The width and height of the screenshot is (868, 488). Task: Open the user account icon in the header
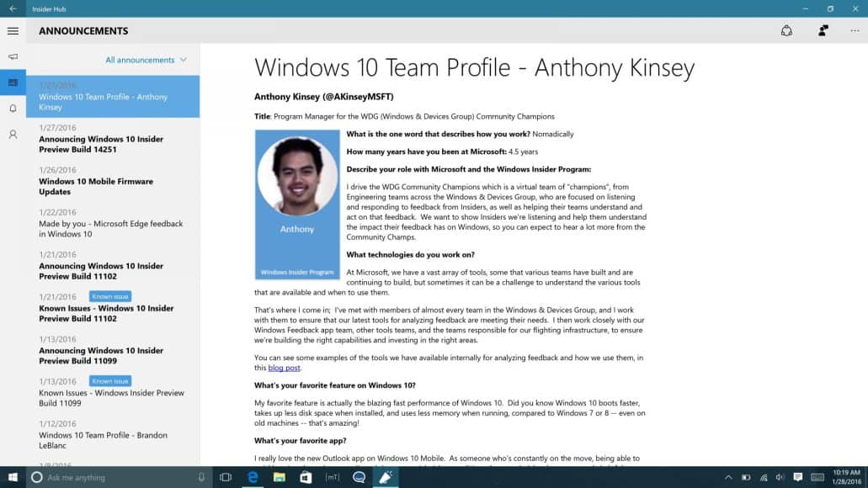click(x=823, y=31)
